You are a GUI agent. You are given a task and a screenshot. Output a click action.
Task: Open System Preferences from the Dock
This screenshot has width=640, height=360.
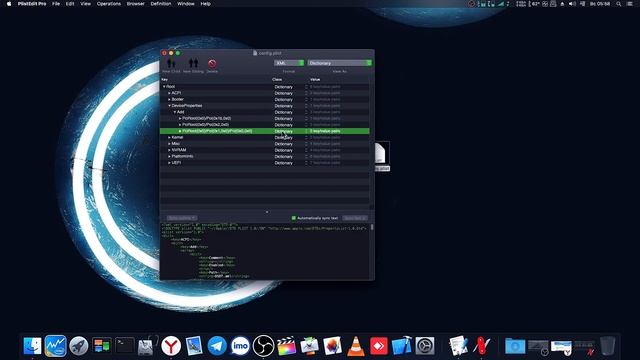(x=425, y=346)
